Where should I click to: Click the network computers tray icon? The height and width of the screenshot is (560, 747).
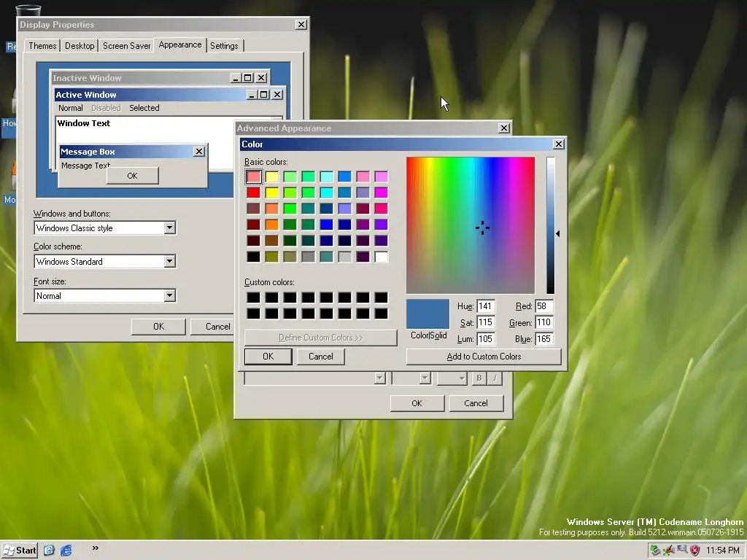pos(682,550)
